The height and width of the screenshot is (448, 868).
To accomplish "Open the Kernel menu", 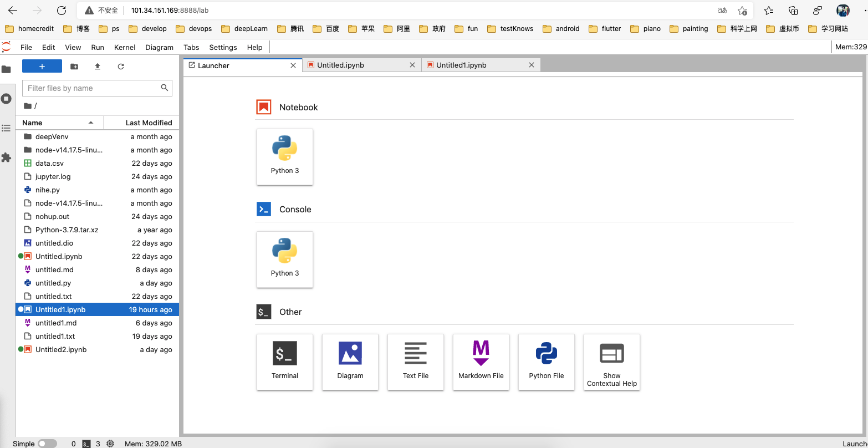I will click(x=125, y=47).
